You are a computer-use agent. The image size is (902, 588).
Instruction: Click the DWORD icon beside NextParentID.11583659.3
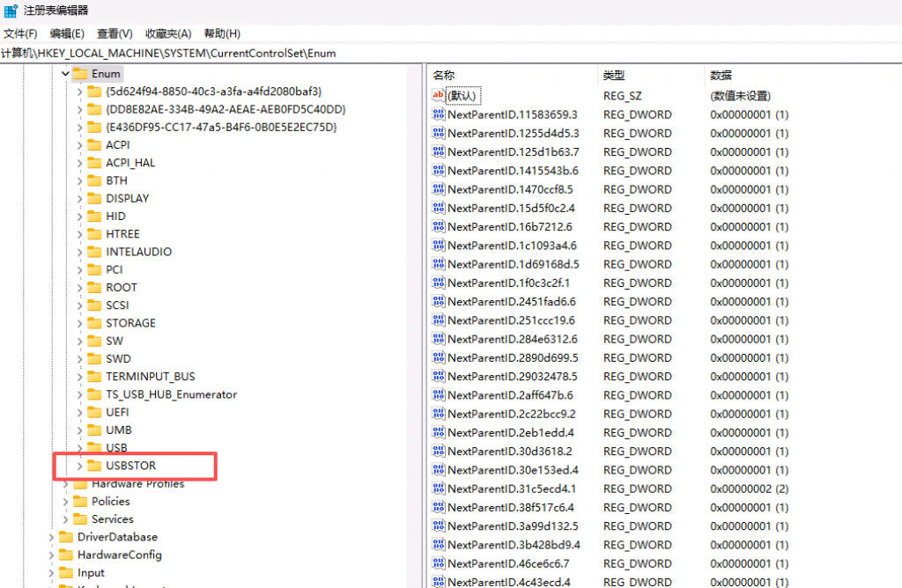(438, 114)
